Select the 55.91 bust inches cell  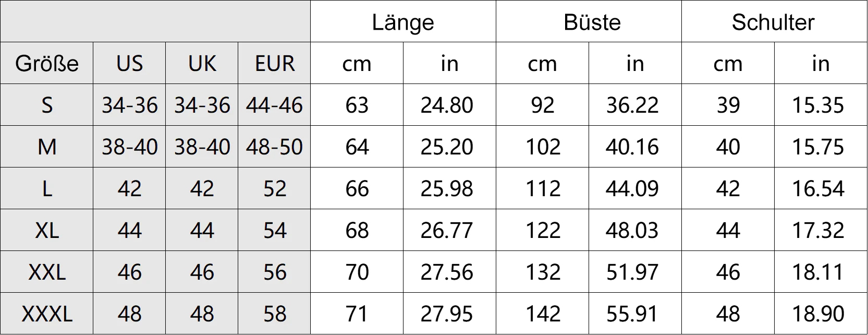(x=632, y=314)
